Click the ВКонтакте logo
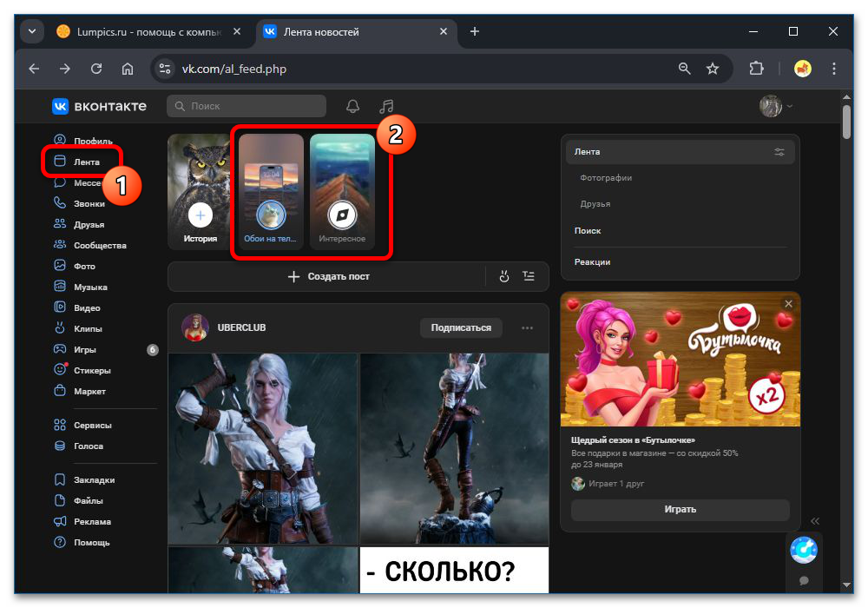 click(100, 106)
